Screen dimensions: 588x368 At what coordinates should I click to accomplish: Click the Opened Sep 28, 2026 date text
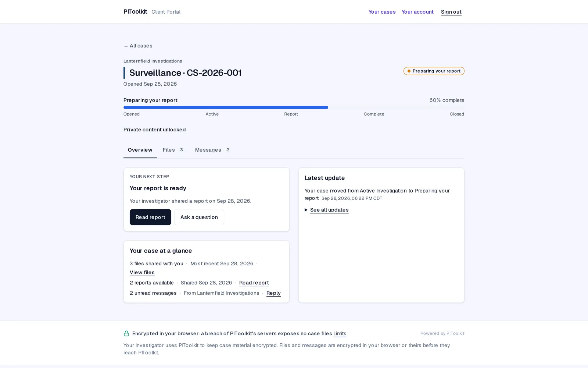tap(150, 84)
